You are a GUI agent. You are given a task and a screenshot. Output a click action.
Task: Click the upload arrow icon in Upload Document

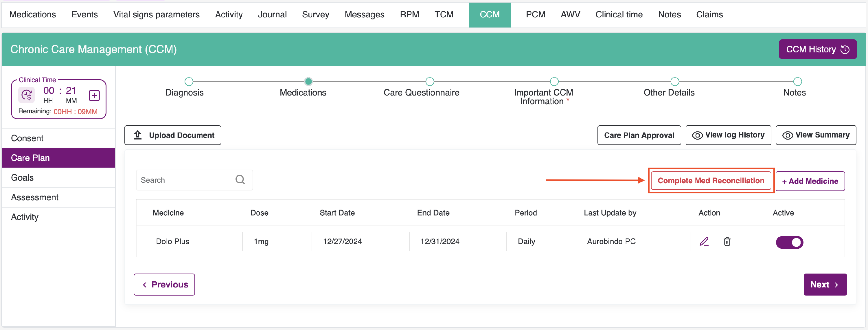(137, 135)
